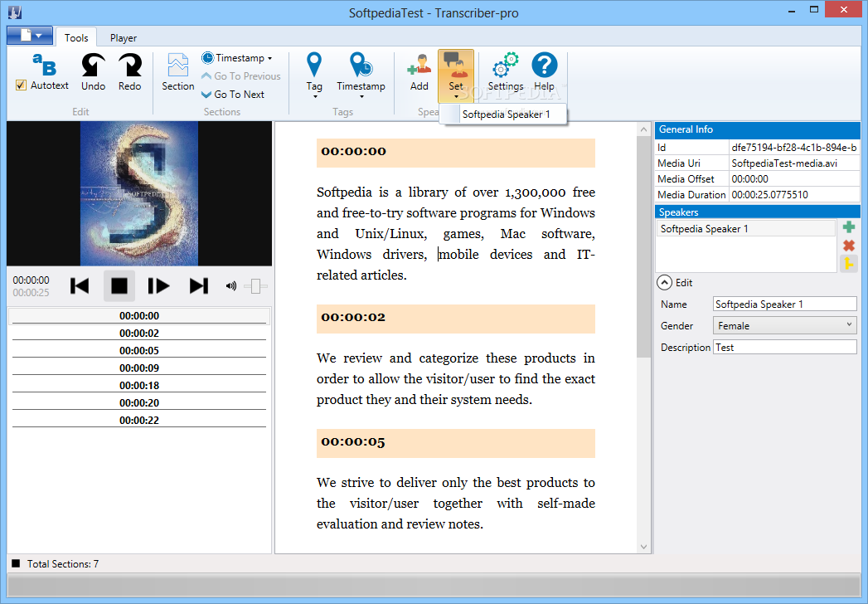Select section 00:00:05 in list
Viewport: 868px width, 604px height.
point(139,350)
